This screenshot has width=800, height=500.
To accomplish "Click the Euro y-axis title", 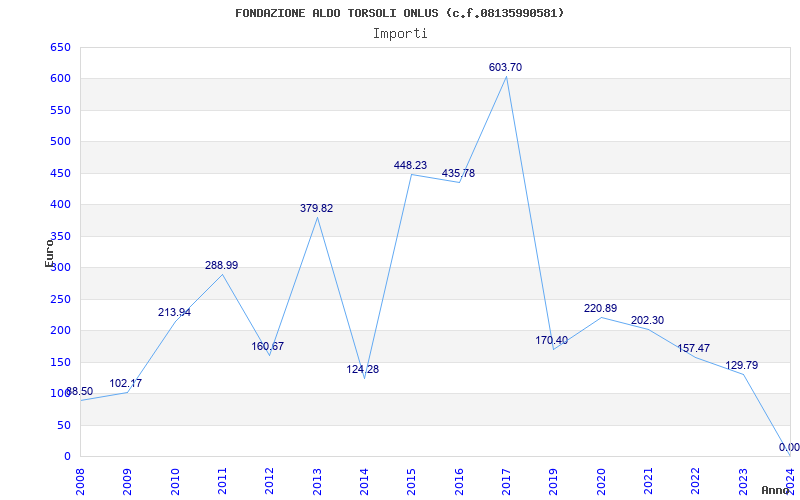I will point(49,253).
